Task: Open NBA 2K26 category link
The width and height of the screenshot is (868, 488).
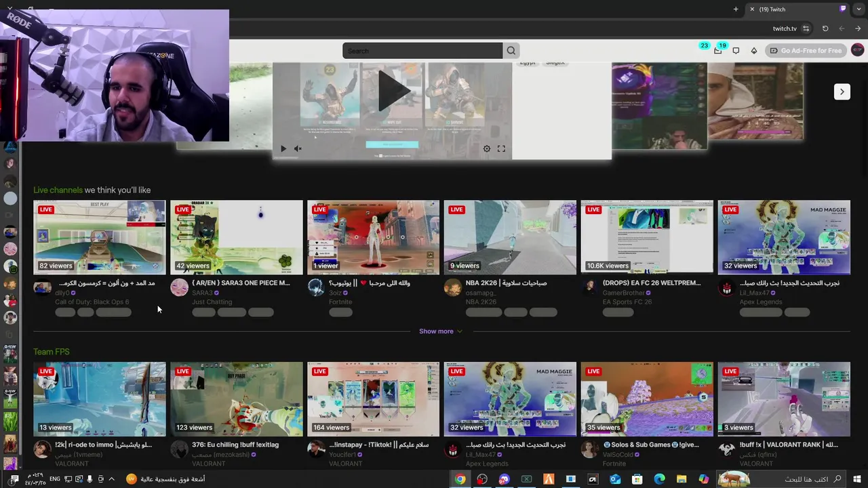Action: (x=481, y=302)
